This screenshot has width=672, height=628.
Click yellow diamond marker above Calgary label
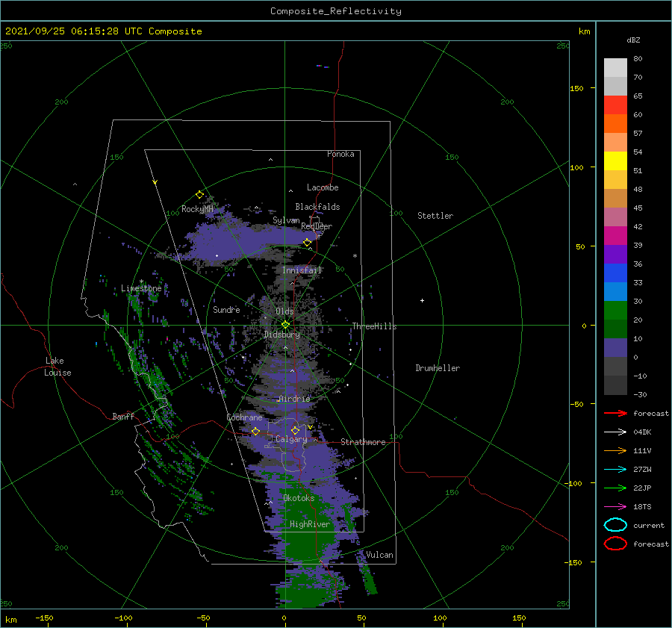tap(295, 430)
